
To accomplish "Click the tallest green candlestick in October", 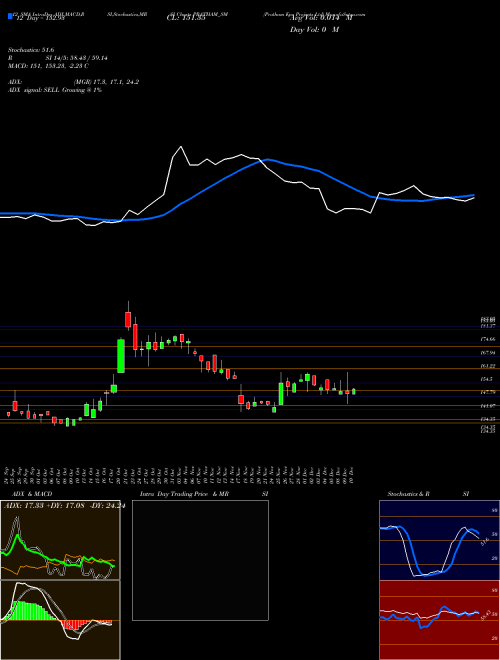I will tap(121, 356).
